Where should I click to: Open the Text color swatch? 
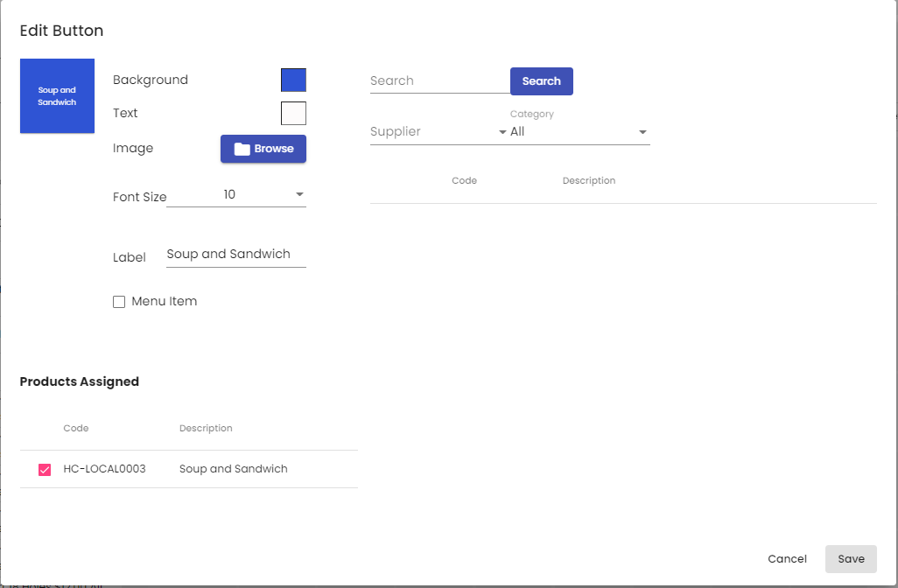click(x=293, y=114)
